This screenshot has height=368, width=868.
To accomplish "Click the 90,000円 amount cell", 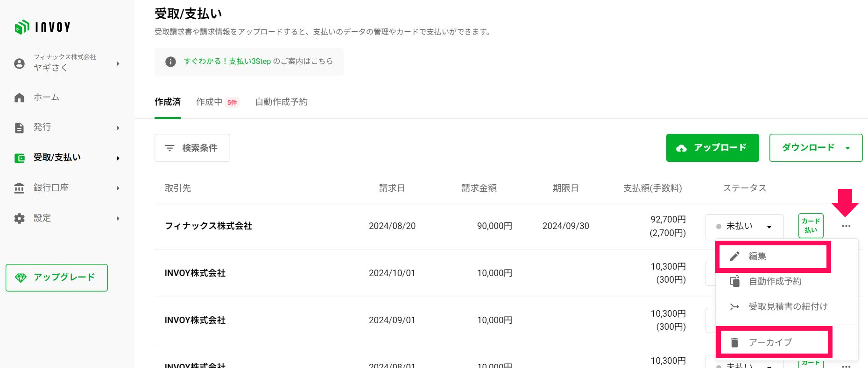I will click(x=494, y=226).
